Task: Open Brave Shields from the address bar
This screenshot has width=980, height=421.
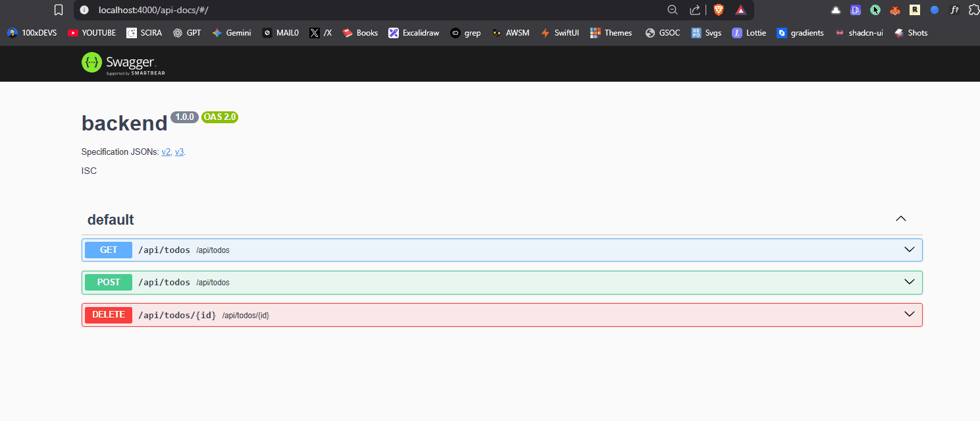Action: tap(718, 10)
